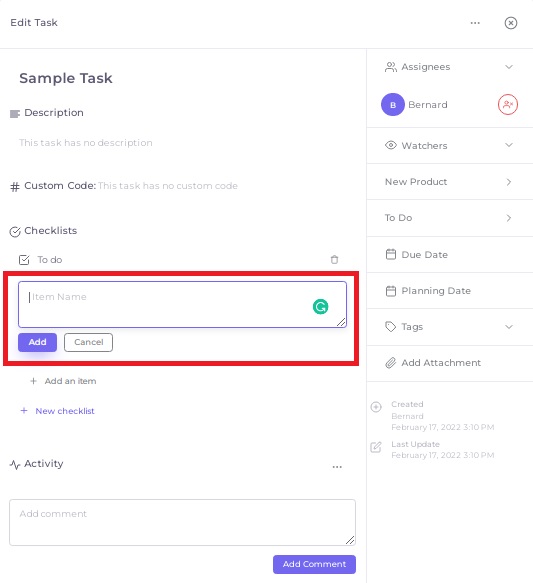Click the Add Attachment paperclip icon
Viewport: 533px width, 583px height.
390,363
